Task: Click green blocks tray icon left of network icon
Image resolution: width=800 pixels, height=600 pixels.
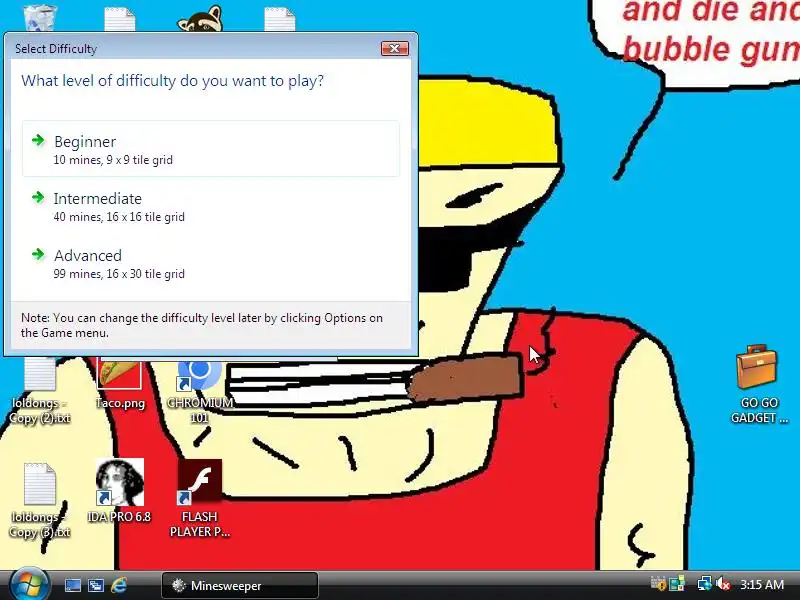Action: pyautogui.click(x=677, y=583)
